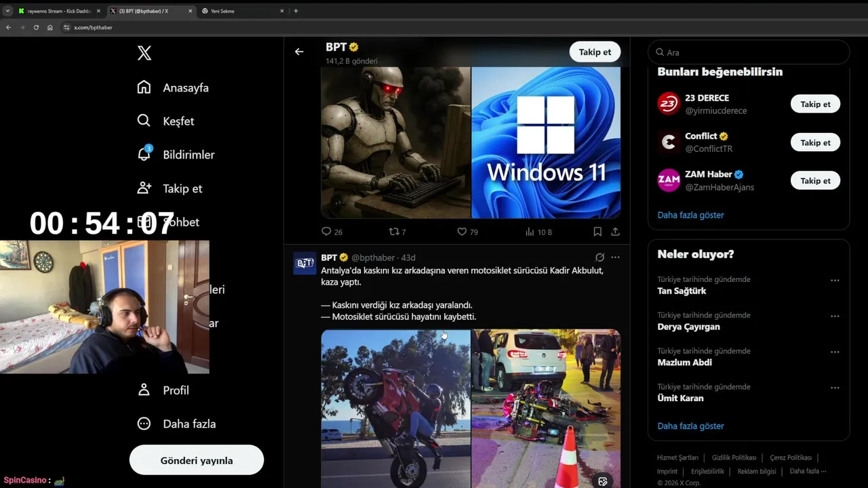Close the Yeni Sekme tab
The width and height of the screenshot is (868, 488).
[x=281, y=11]
